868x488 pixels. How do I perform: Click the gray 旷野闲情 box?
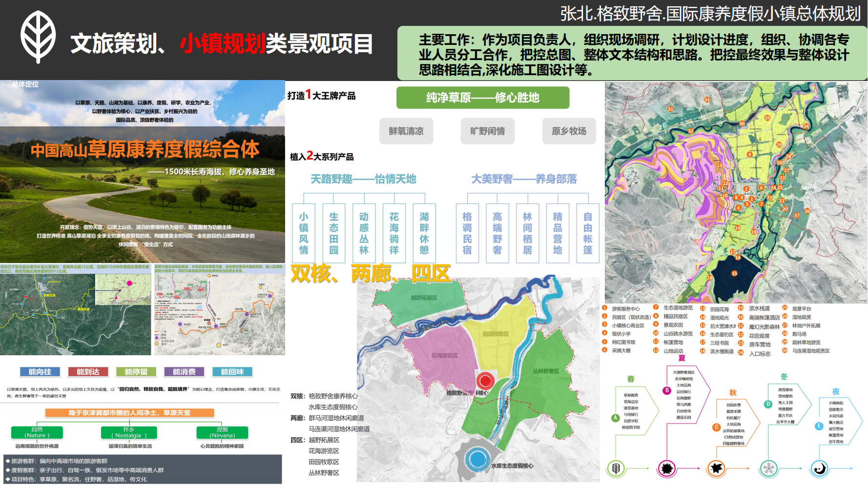tap(487, 131)
